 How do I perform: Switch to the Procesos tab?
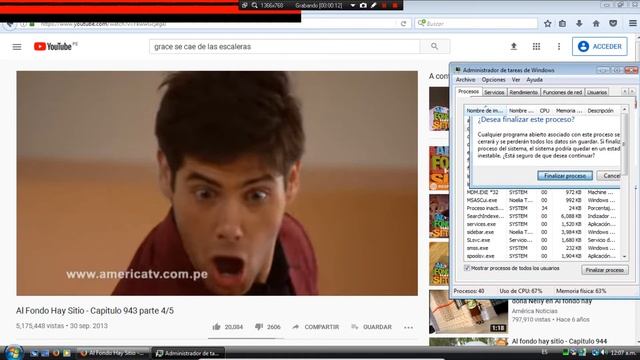tap(469, 92)
